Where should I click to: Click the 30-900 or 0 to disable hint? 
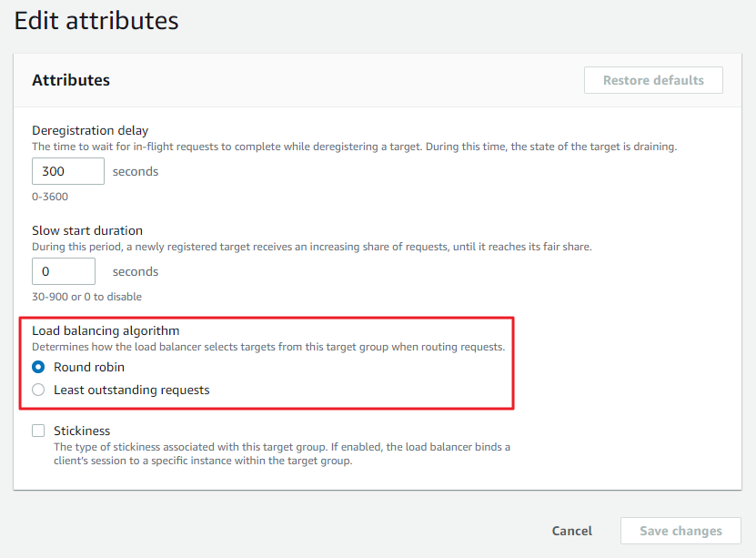click(x=86, y=297)
